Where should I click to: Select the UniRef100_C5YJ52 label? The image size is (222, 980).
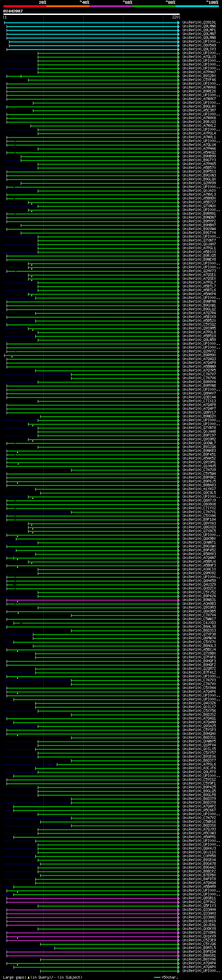pos(199,592)
